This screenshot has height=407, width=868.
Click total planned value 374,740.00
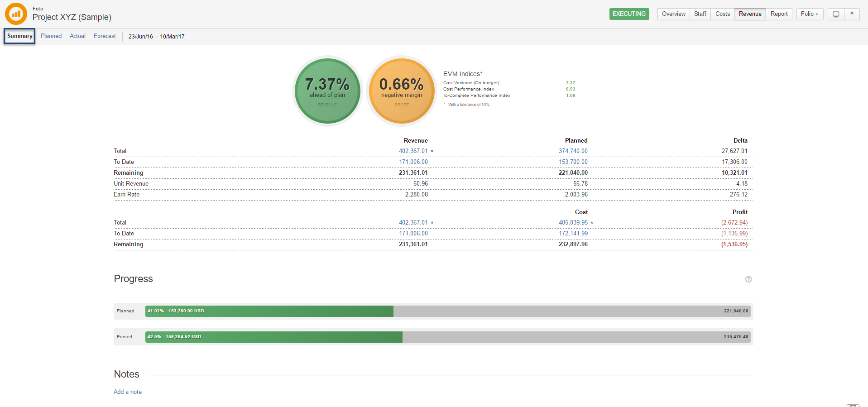(x=573, y=151)
